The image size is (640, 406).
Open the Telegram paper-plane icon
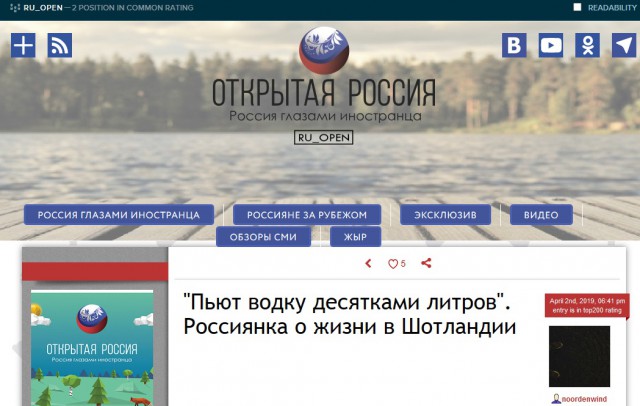click(624, 45)
